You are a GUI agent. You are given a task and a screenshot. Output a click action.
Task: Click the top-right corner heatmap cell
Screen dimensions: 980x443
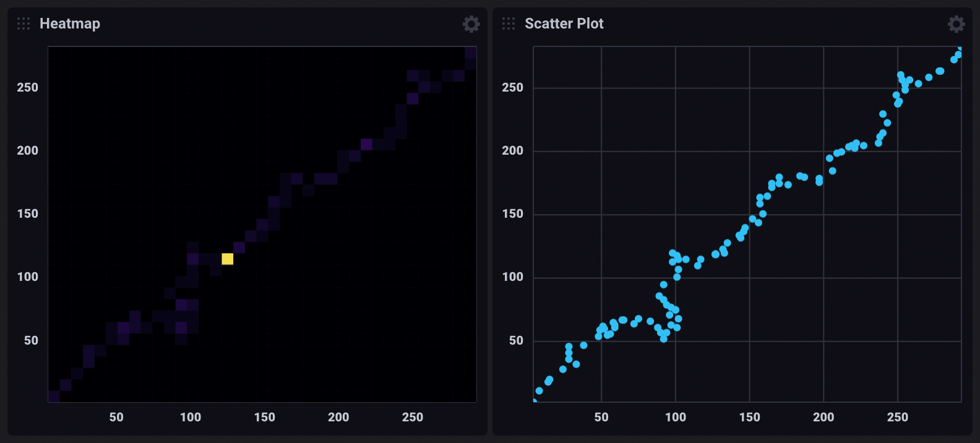[470, 53]
